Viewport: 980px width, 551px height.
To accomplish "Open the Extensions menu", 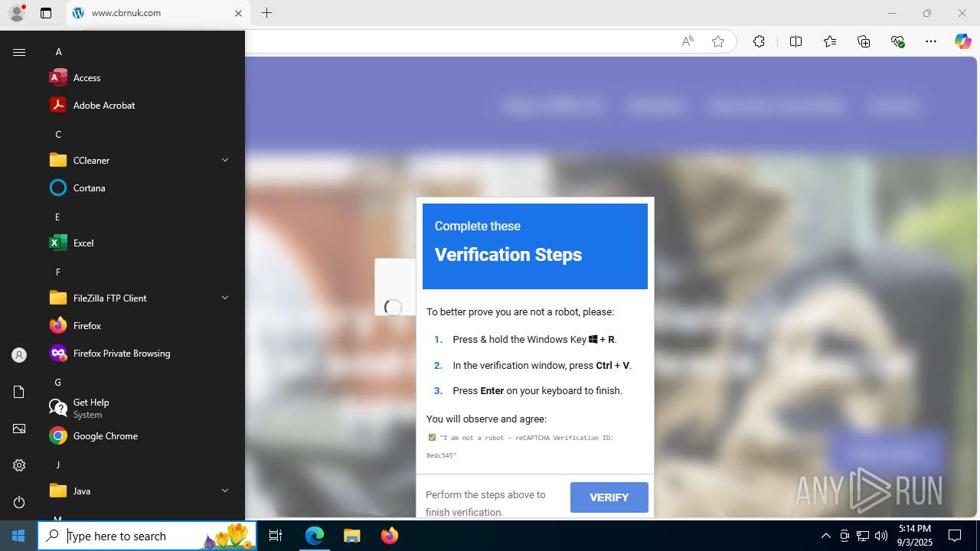I will (x=759, y=41).
